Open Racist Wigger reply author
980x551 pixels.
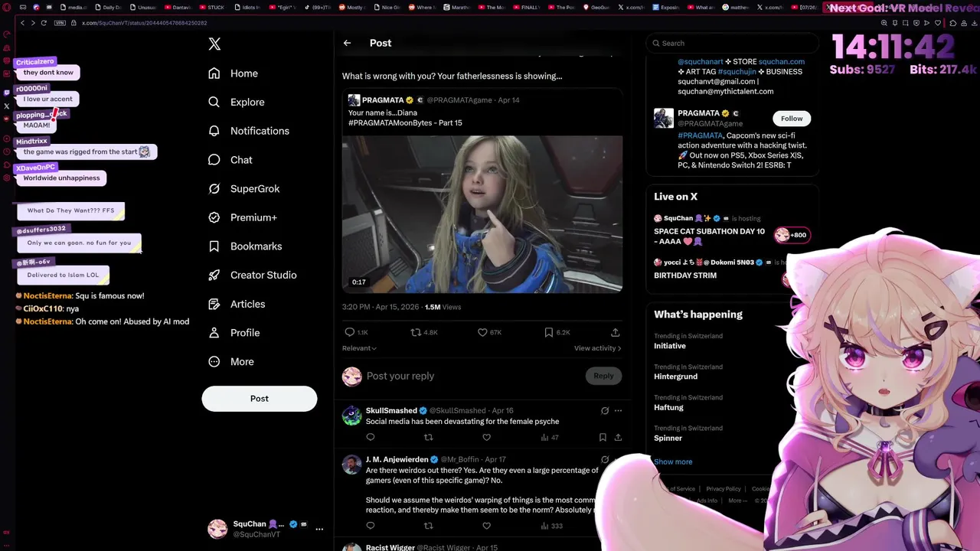click(390, 548)
